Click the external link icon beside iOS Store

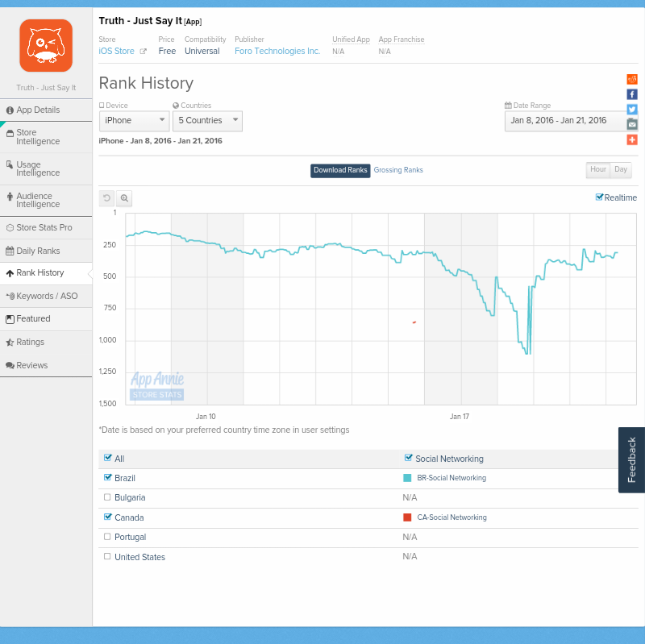click(144, 52)
